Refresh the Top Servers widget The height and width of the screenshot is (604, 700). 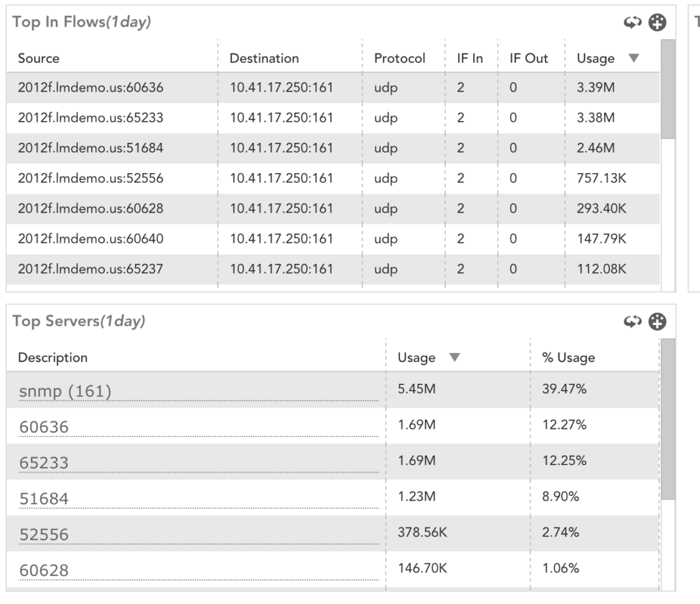tap(632, 321)
